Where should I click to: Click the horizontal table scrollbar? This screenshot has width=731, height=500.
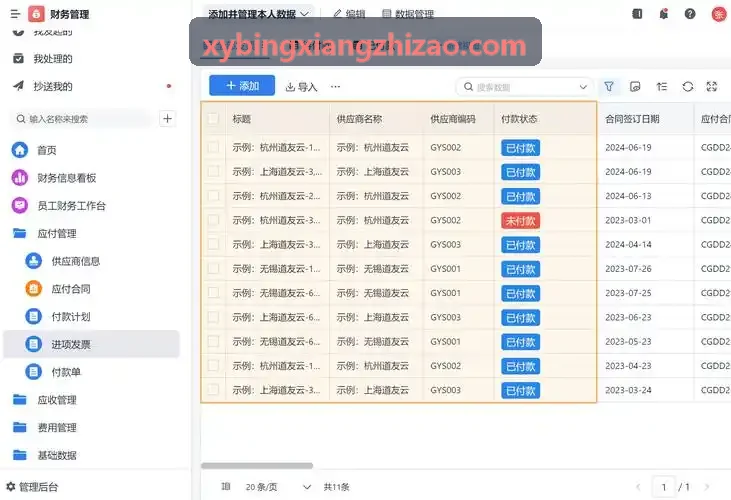pos(257,466)
